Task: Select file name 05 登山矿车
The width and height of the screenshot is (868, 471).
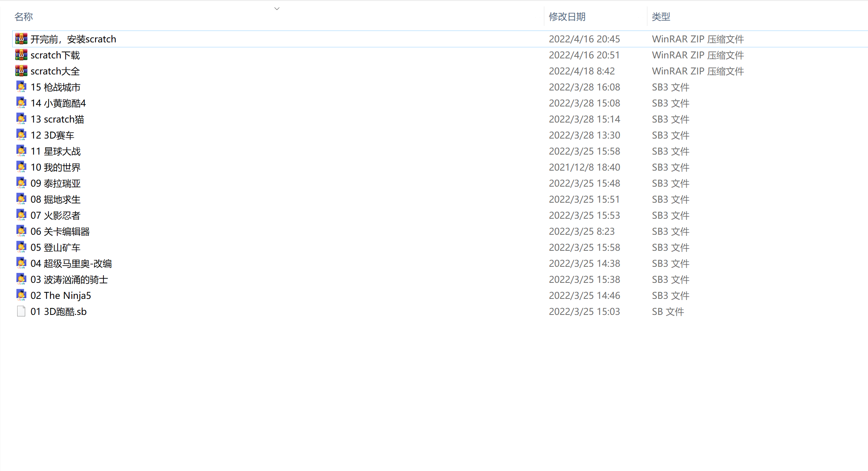Action: pyautogui.click(x=56, y=247)
